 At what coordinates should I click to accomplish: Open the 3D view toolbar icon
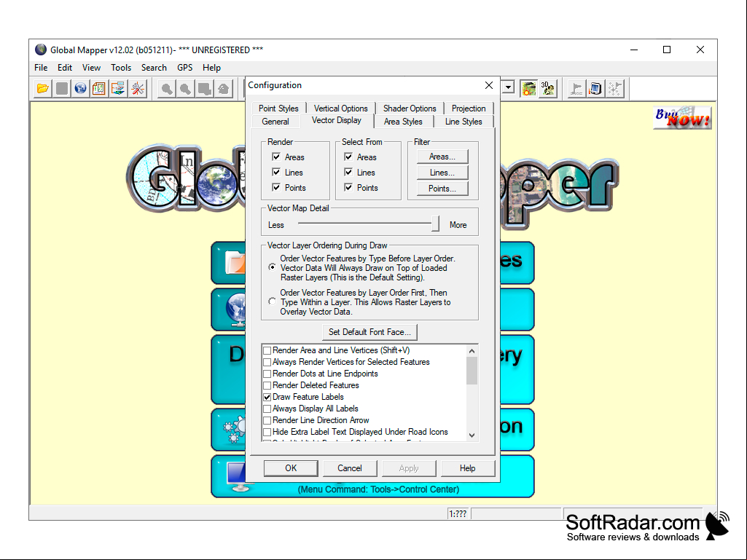(x=547, y=89)
